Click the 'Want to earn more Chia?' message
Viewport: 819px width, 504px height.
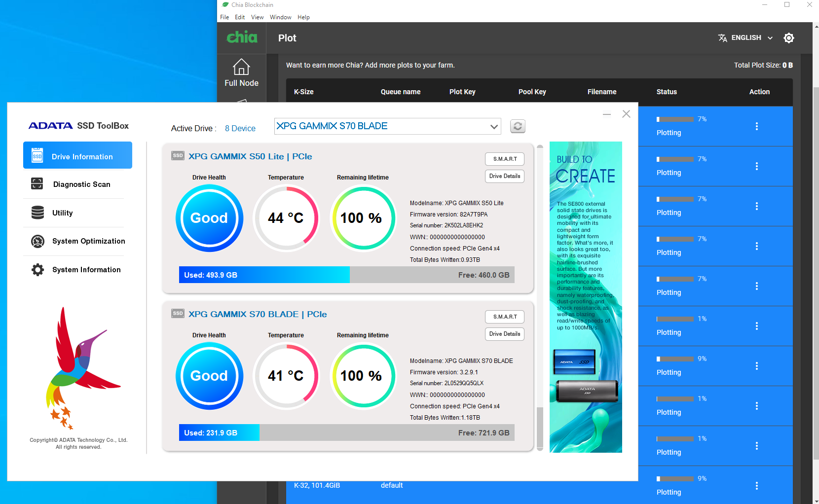(x=371, y=65)
